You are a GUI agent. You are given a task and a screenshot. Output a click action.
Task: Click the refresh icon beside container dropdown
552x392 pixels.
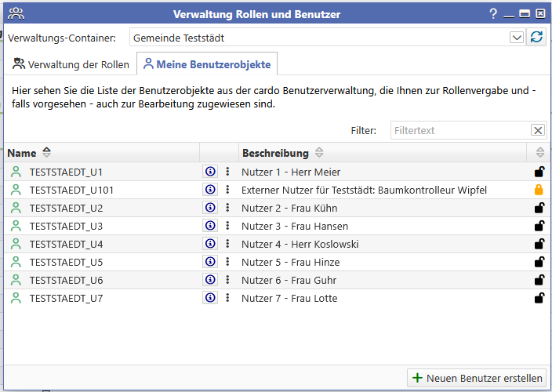click(536, 38)
